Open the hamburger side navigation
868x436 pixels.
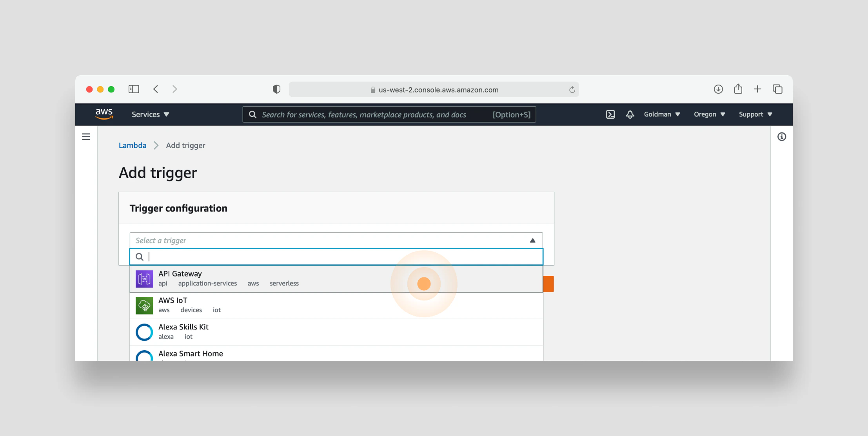pyautogui.click(x=86, y=137)
